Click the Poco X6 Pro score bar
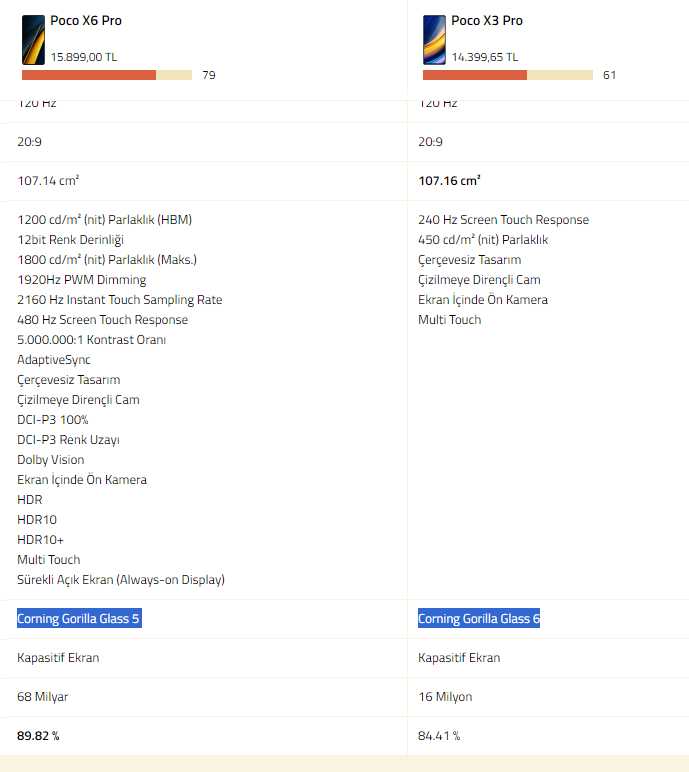Image resolution: width=689 pixels, height=772 pixels. coord(107,75)
